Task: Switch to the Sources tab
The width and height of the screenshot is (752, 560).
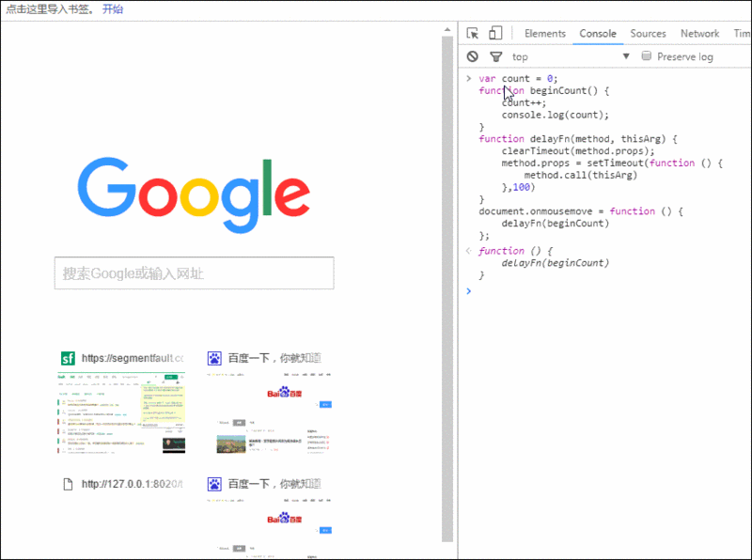Action: click(648, 34)
